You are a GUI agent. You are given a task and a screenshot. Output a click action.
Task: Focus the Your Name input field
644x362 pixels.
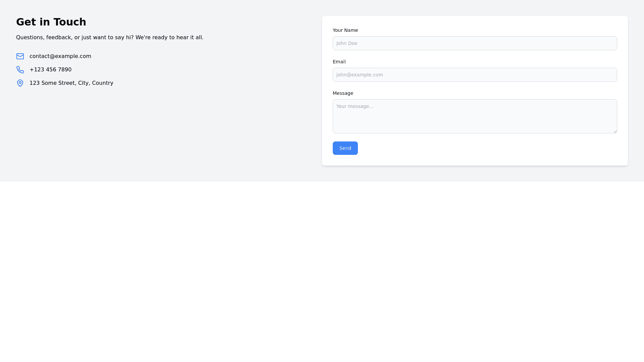click(475, 43)
